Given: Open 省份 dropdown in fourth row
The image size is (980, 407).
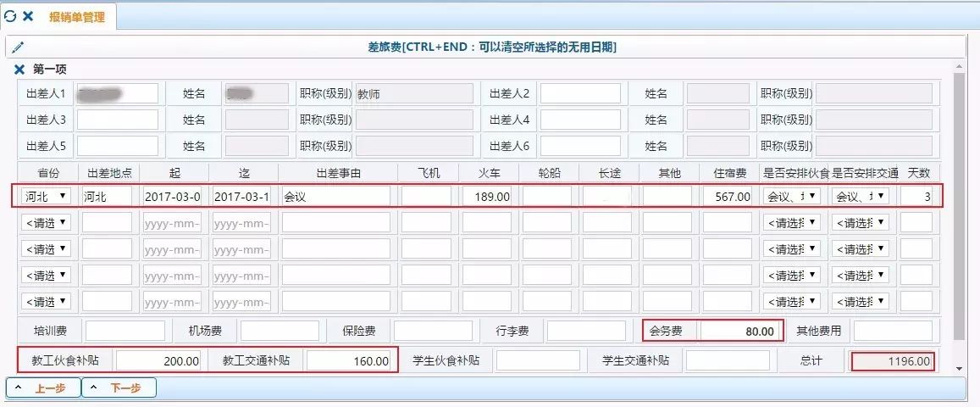Looking at the screenshot, I should (x=46, y=275).
